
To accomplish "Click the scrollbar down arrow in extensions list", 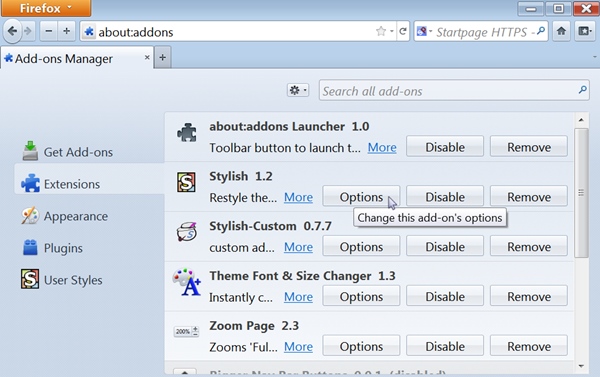I will [x=581, y=366].
